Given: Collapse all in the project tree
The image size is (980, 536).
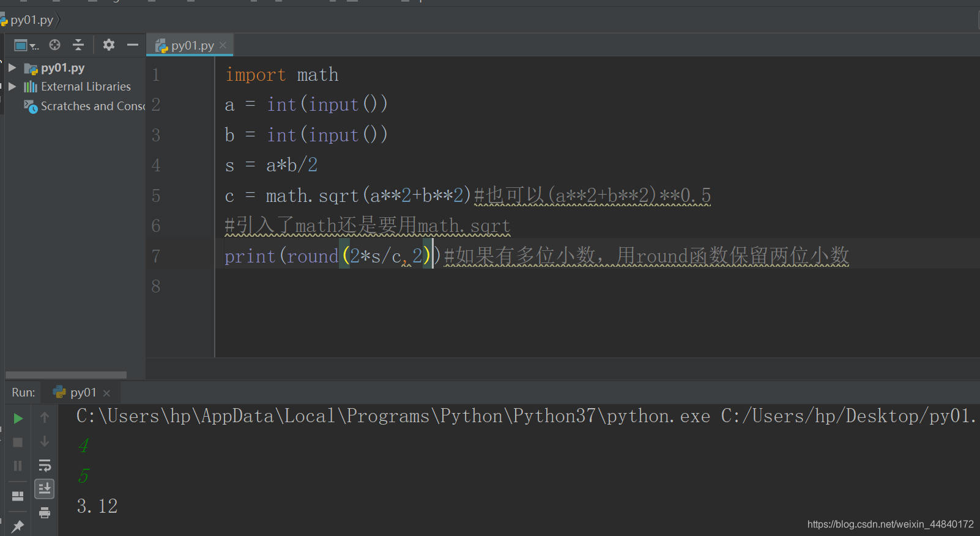Looking at the screenshot, I should pyautogui.click(x=78, y=45).
